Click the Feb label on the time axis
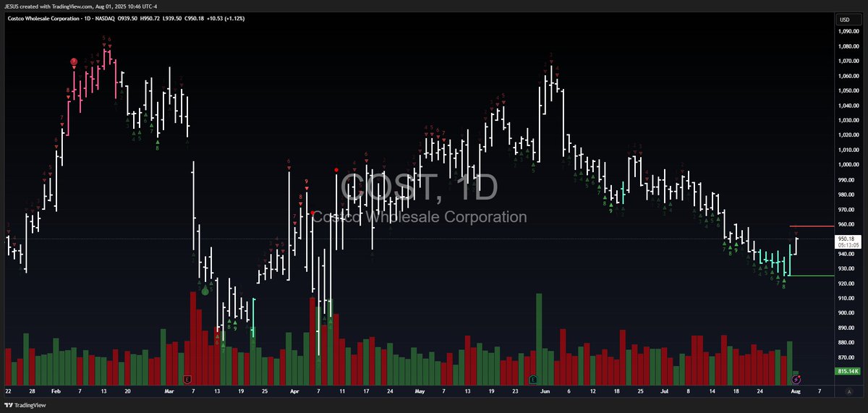This screenshot has height=413, width=868. [56, 391]
